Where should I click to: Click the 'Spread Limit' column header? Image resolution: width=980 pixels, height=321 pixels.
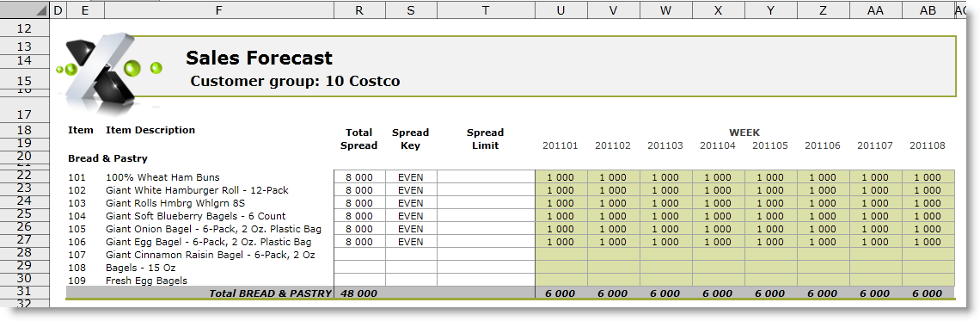pyautogui.click(x=485, y=139)
